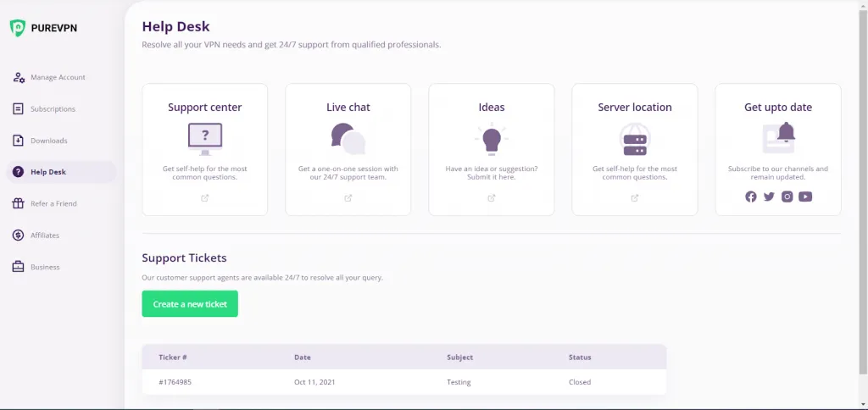Viewport: 868px width, 410px height.
Task: Click the Server location icon
Action: [x=634, y=139]
